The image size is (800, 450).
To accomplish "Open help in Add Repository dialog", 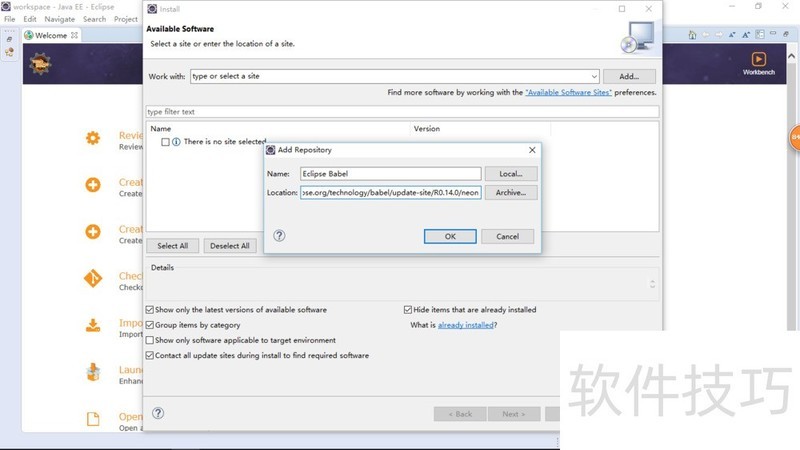I will tap(279, 236).
